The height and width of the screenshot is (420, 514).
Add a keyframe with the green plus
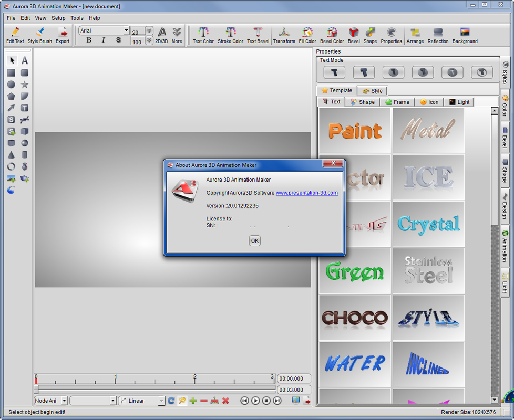pyautogui.click(x=193, y=401)
